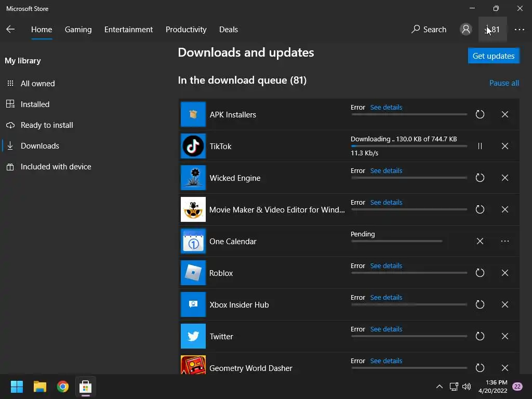See details for Roblox error
The image size is (532, 399).
386,265
